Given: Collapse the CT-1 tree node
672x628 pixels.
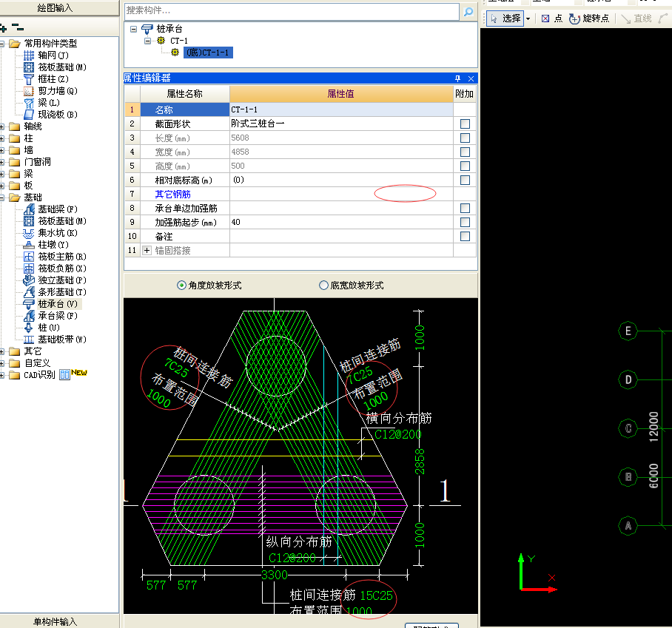Looking at the screenshot, I should tap(147, 41).
